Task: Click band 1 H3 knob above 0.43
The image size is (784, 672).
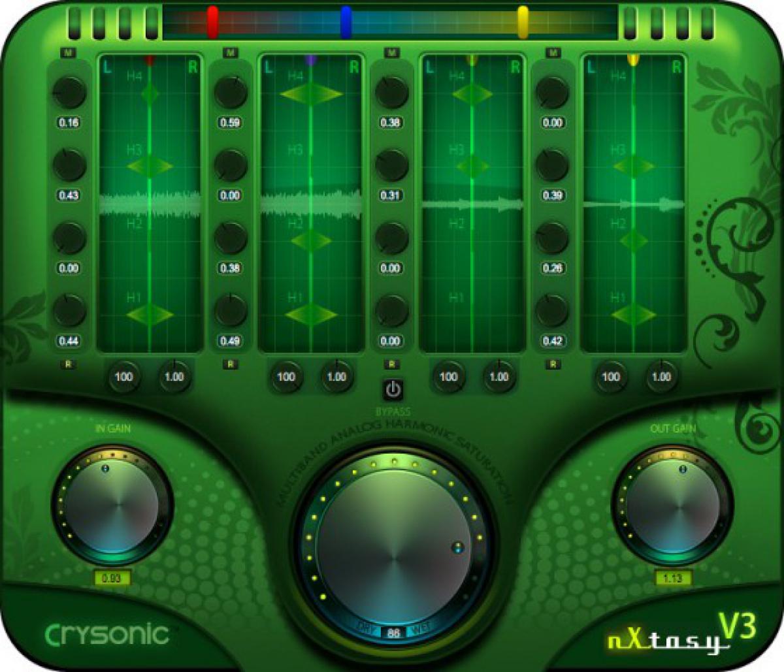Action: (69, 165)
